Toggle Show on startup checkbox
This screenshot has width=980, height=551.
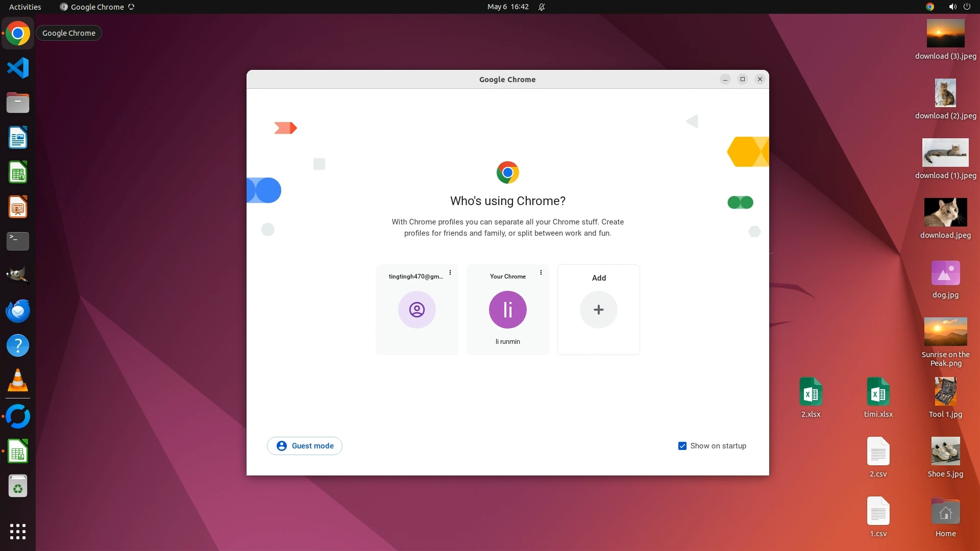point(682,446)
